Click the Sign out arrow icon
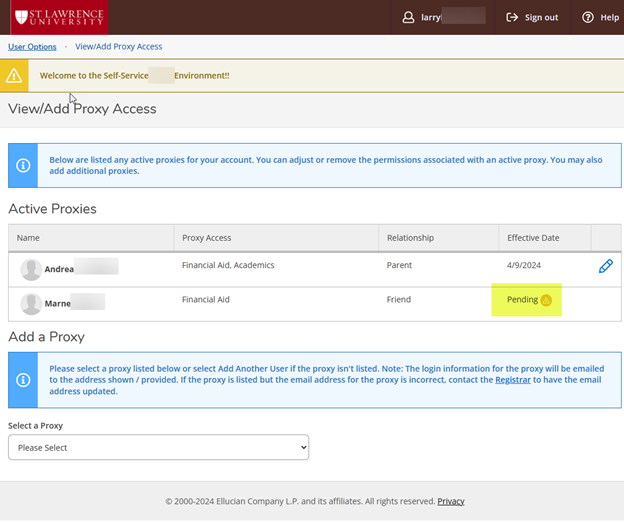Image resolution: width=624 pixels, height=524 pixels. [512, 17]
